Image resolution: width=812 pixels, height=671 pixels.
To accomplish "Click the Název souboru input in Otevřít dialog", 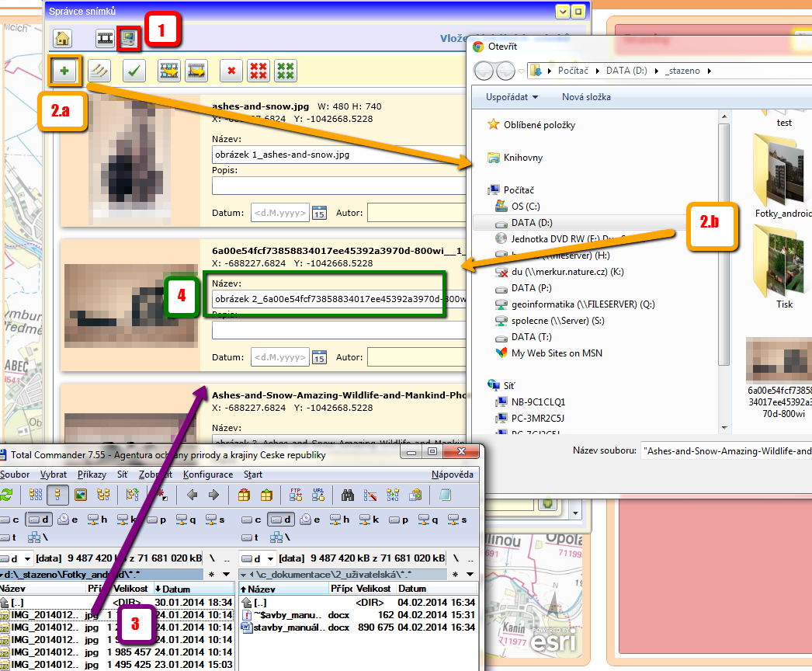I will point(726,450).
